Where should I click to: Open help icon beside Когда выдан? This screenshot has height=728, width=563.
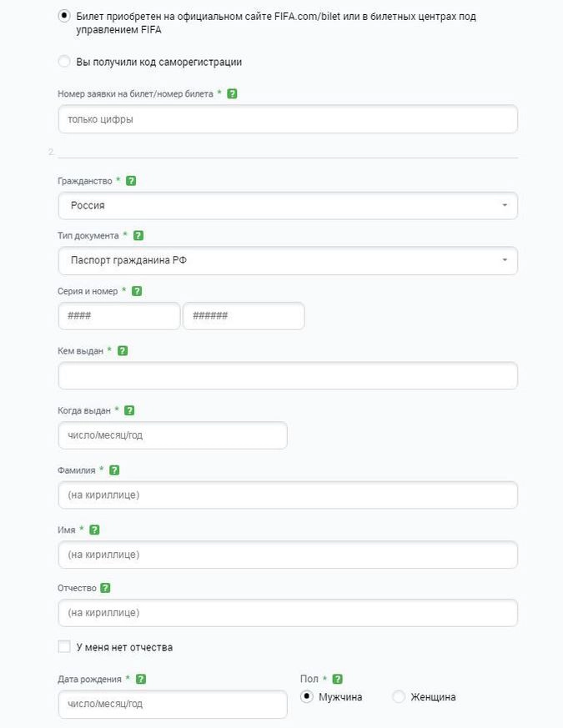point(129,410)
